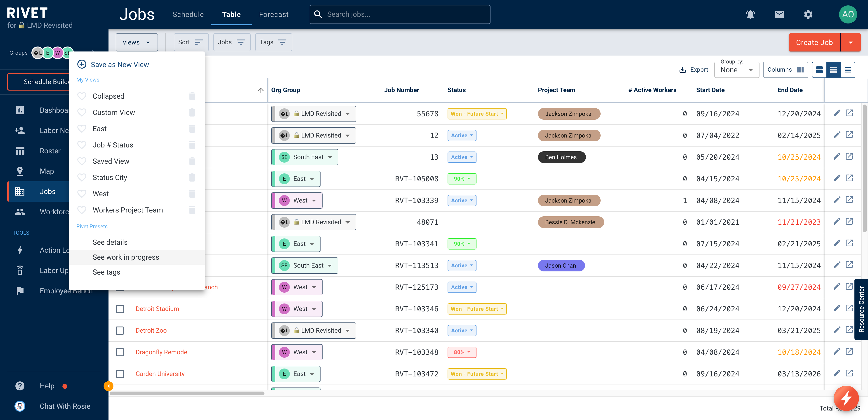Open 80% status dropdown for RVT-103348
Viewport: 868px width, 420px height.
(462, 352)
